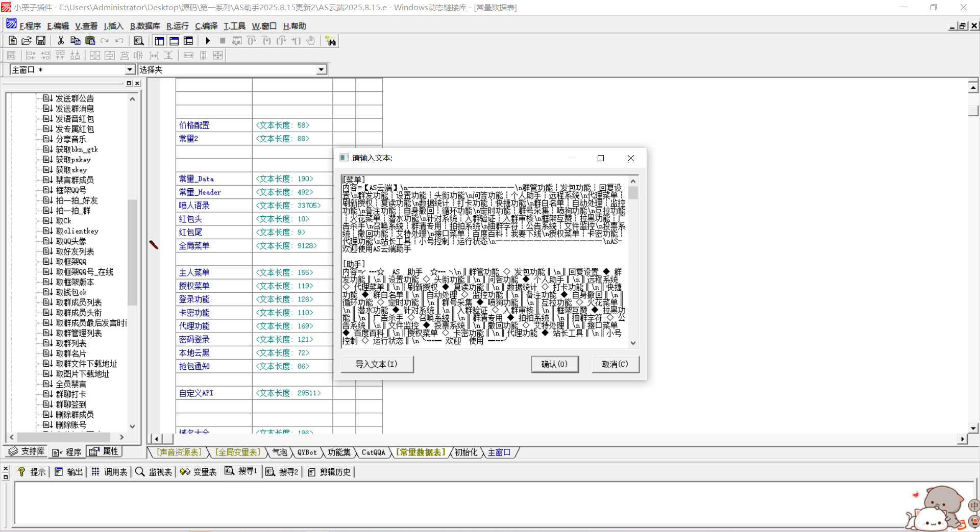The image size is (980, 532).
Task: Click the 确认(O) button
Action: [x=554, y=364]
